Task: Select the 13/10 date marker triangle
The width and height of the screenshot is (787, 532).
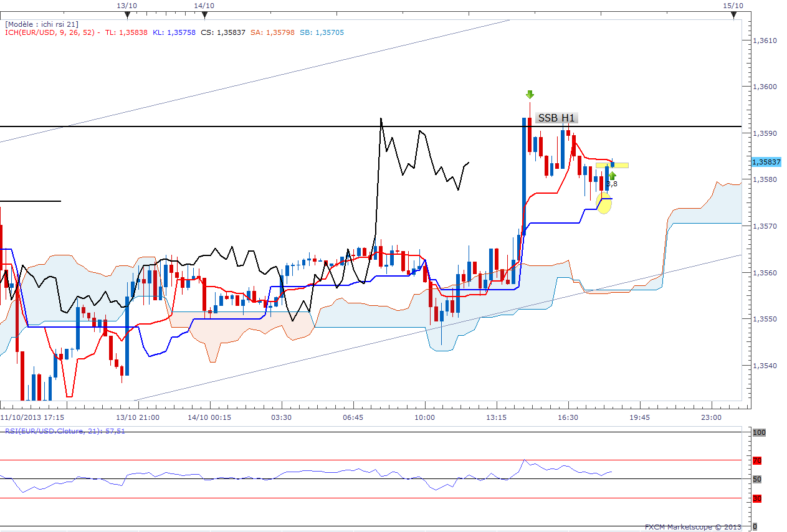Action: (x=126, y=14)
